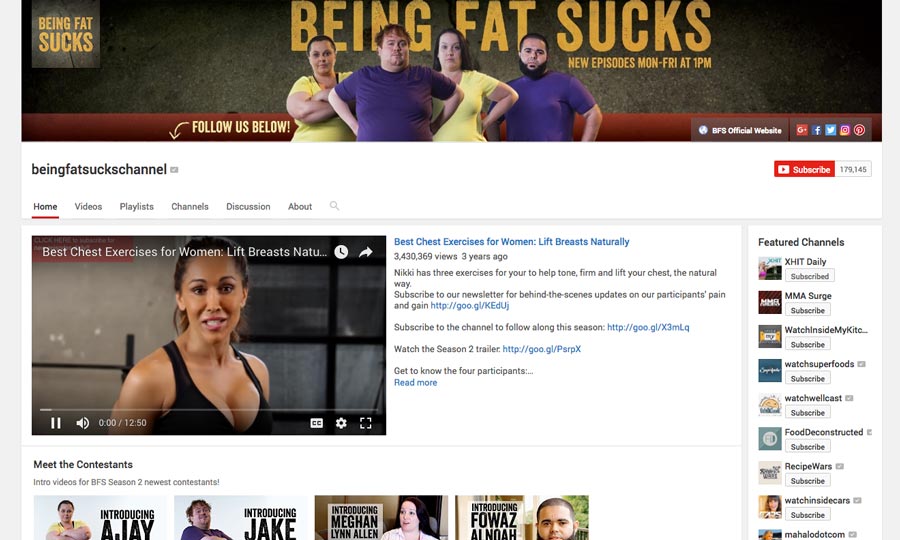Click the channel search magnifier icon

(x=334, y=205)
